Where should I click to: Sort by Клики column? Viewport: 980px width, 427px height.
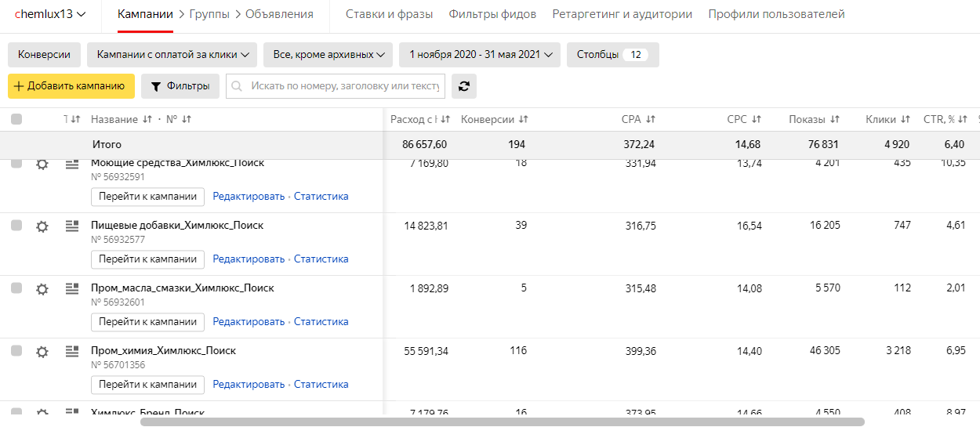(x=906, y=120)
